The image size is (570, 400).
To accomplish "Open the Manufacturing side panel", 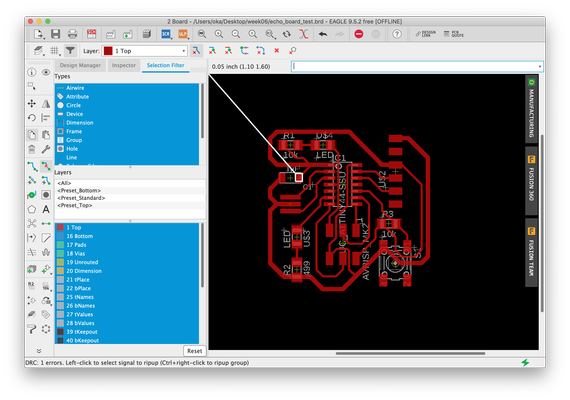I will (x=531, y=108).
